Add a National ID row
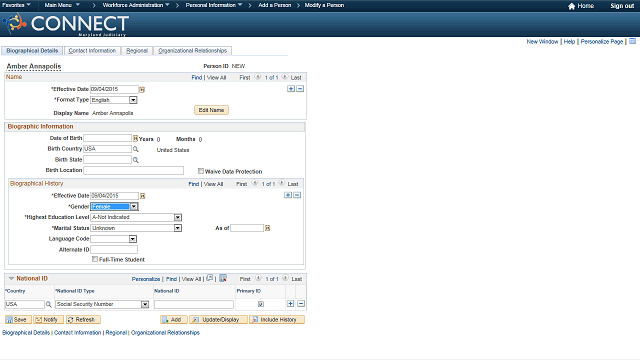The height and width of the screenshot is (360, 640). click(290, 304)
